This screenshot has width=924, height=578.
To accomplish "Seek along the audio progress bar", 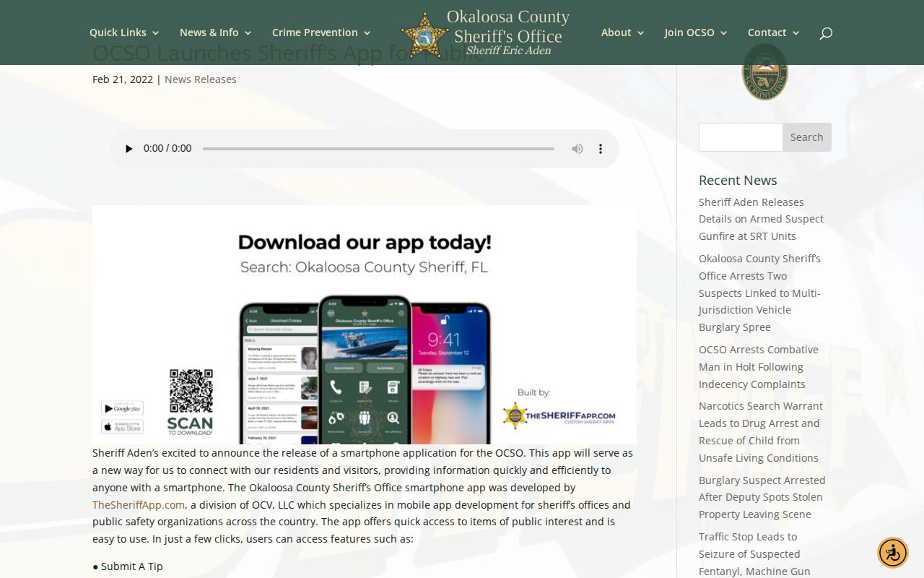I will [378, 149].
